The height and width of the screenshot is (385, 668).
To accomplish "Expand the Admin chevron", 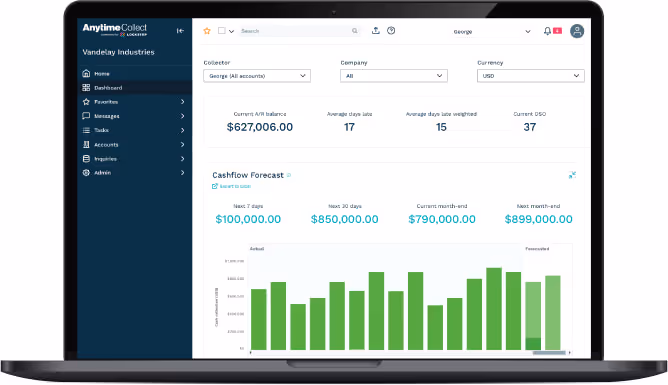I will (x=182, y=172).
